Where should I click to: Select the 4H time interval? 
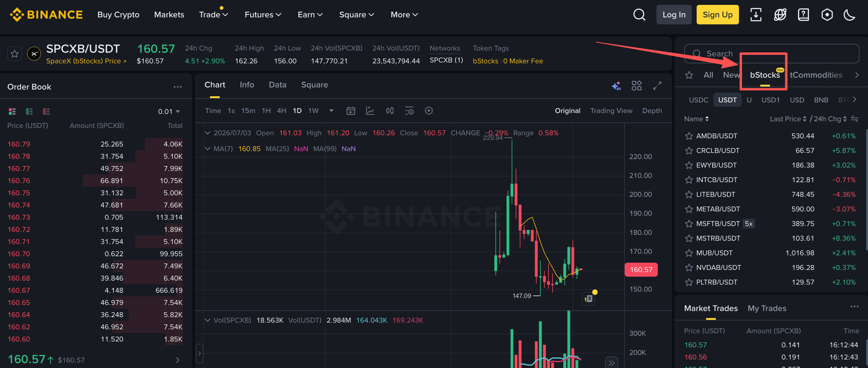tap(281, 111)
